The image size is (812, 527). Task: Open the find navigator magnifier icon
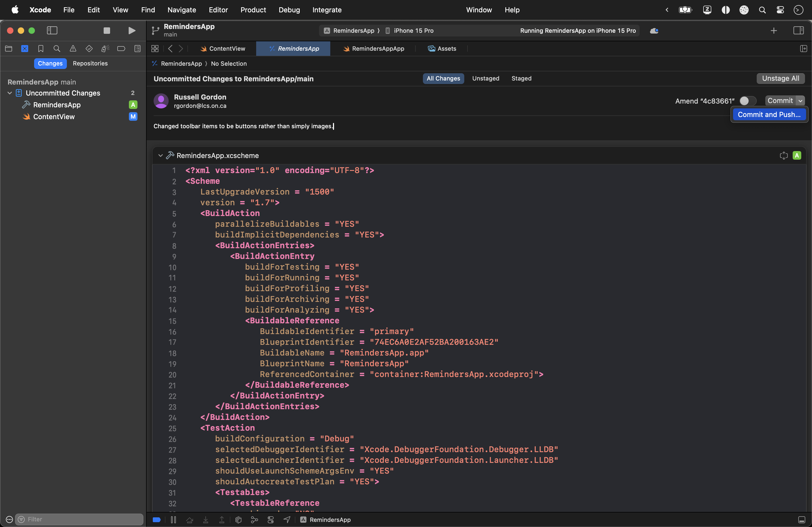click(57, 49)
